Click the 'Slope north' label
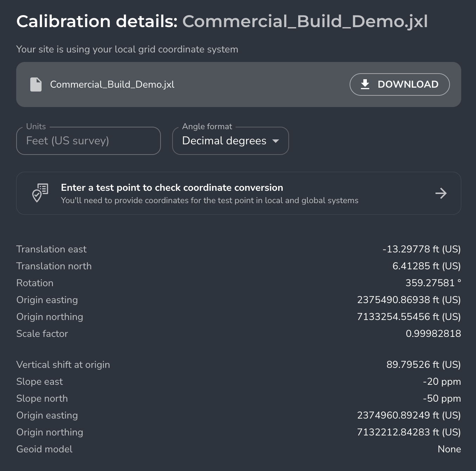The width and height of the screenshot is (476, 471). pos(42,398)
